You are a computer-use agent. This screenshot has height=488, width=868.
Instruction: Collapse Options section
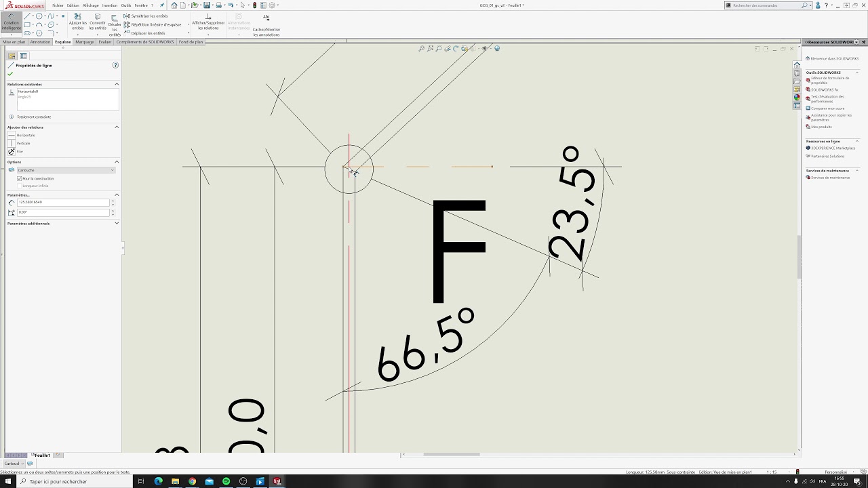pos(117,162)
